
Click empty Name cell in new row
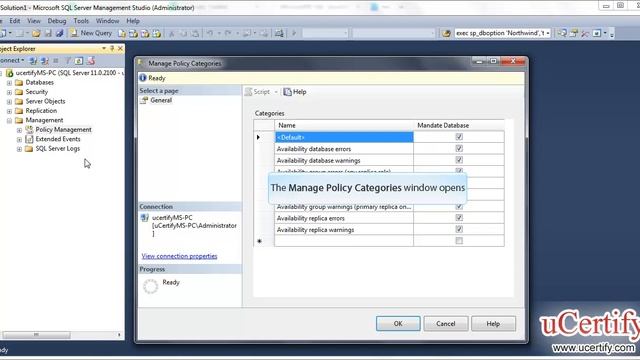pos(344,241)
